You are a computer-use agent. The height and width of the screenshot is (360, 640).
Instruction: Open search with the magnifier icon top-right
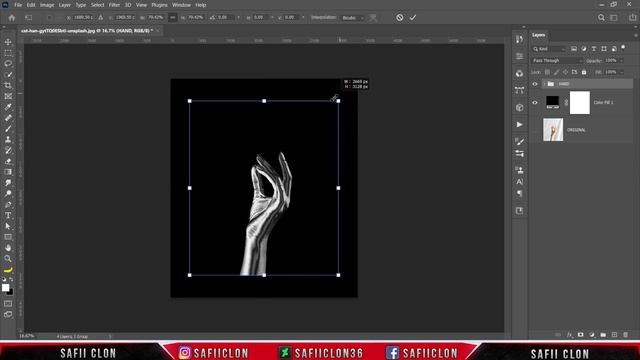601,18
